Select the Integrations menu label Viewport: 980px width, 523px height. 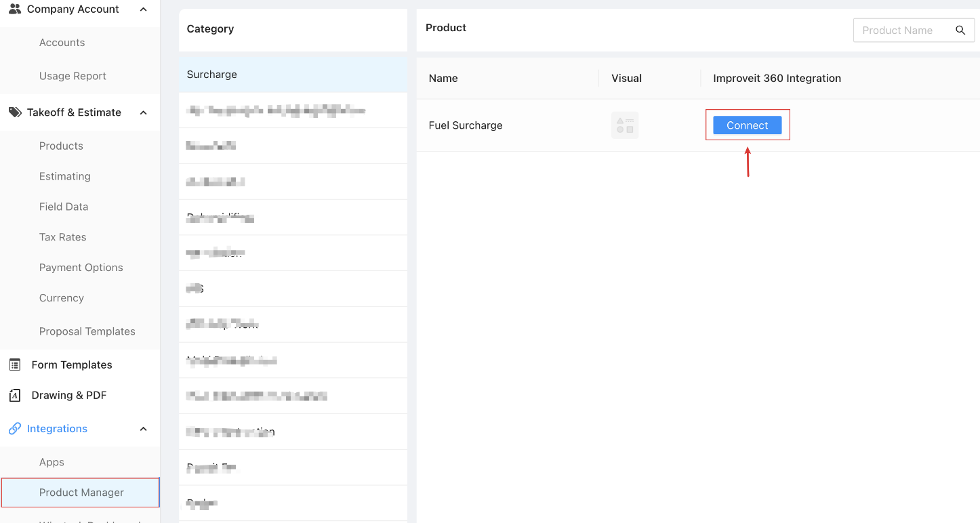click(57, 429)
